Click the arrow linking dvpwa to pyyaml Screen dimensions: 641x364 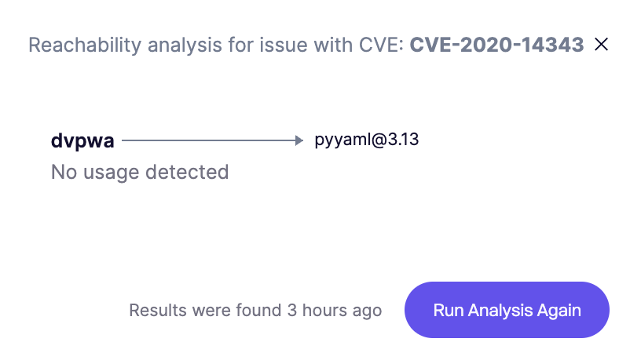(212, 141)
